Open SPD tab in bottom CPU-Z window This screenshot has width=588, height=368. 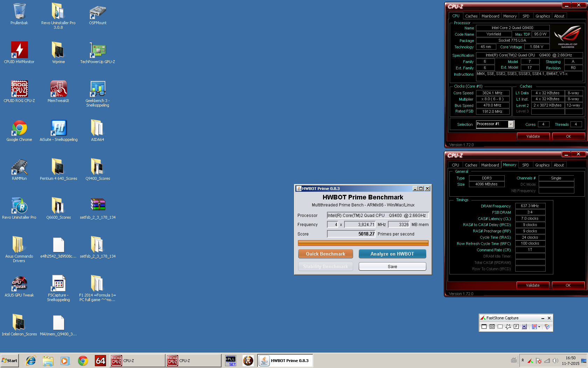(x=526, y=165)
